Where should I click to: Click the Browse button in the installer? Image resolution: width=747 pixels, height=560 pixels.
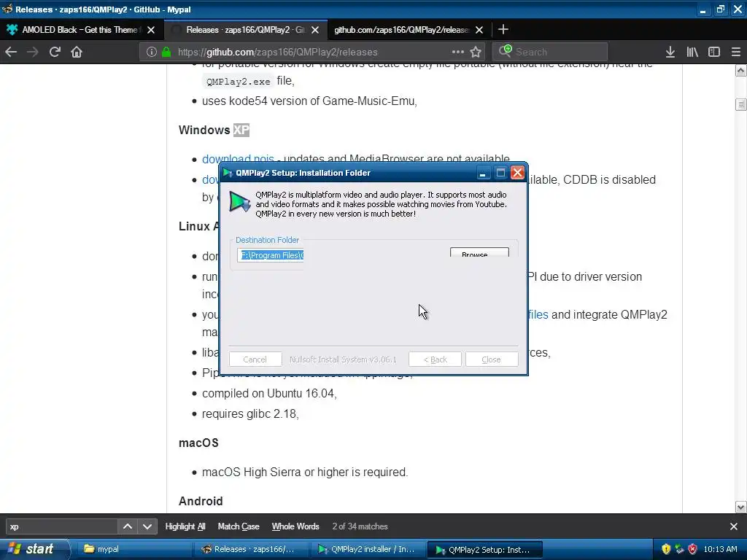pos(479,253)
